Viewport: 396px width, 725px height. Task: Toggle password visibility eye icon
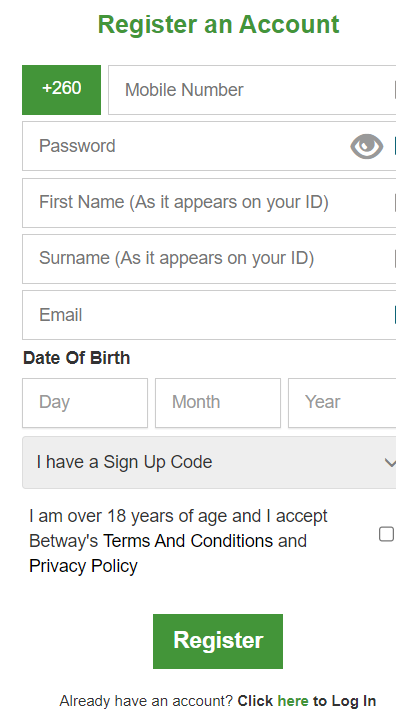coord(366,146)
